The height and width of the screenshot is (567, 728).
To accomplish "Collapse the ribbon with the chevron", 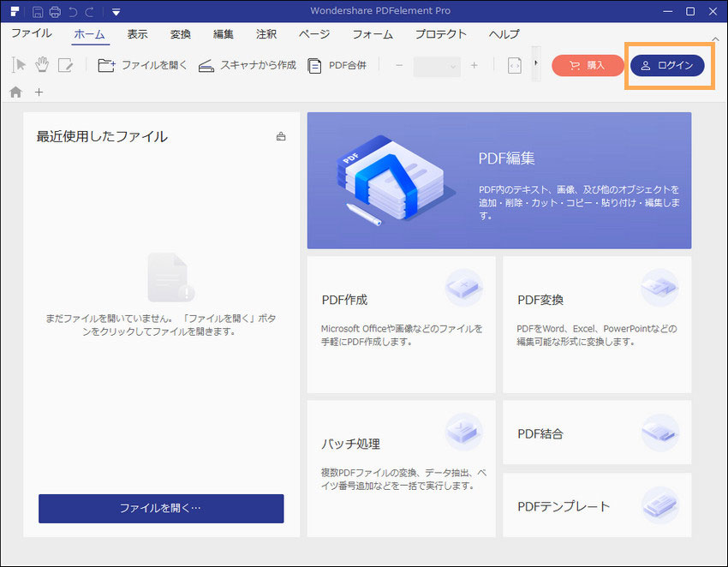I will pos(715,39).
